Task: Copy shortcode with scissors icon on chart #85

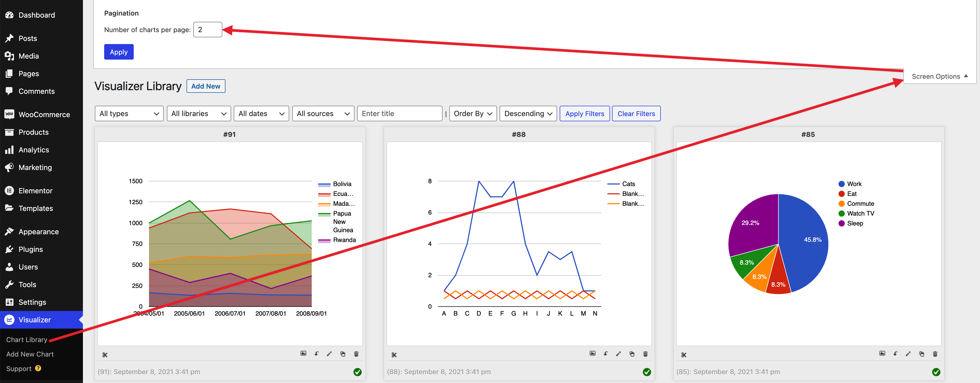Action: point(684,355)
